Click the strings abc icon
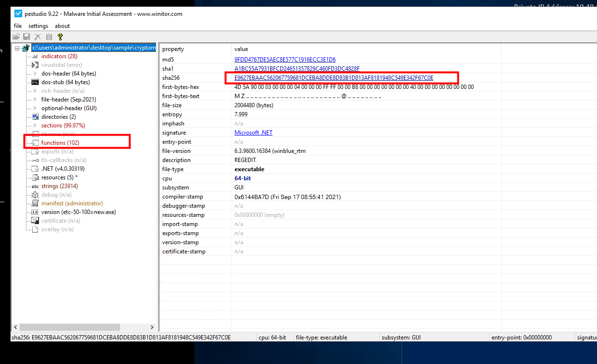 tap(35, 186)
